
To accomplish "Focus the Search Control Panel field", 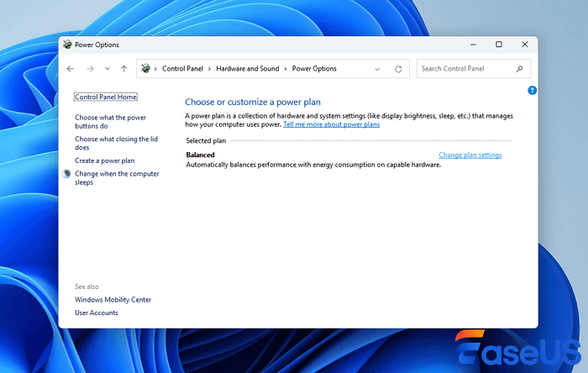I will [x=474, y=69].
